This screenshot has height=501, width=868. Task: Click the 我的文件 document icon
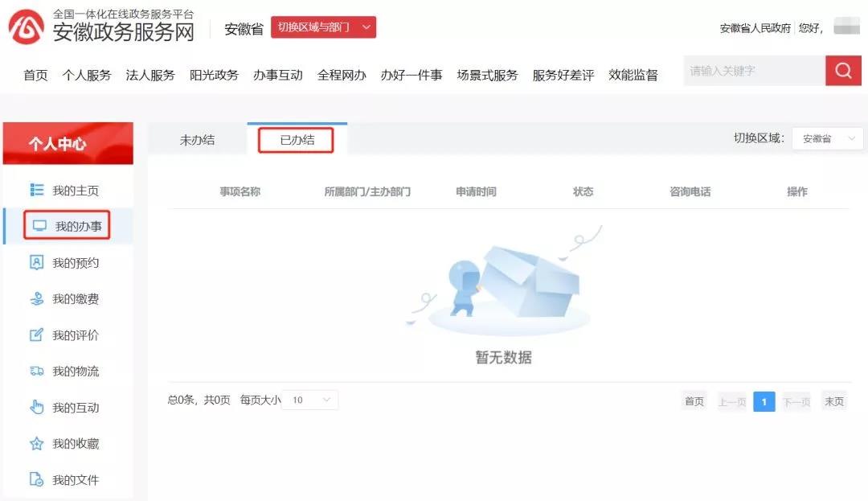pyautogui.click(x=36, y=480)
